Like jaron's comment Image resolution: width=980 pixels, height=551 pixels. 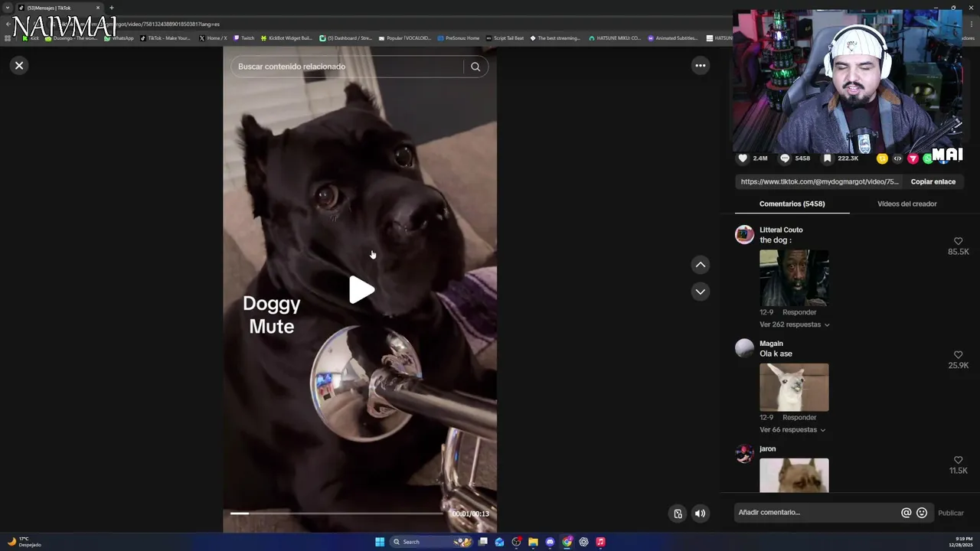(958, 460)
